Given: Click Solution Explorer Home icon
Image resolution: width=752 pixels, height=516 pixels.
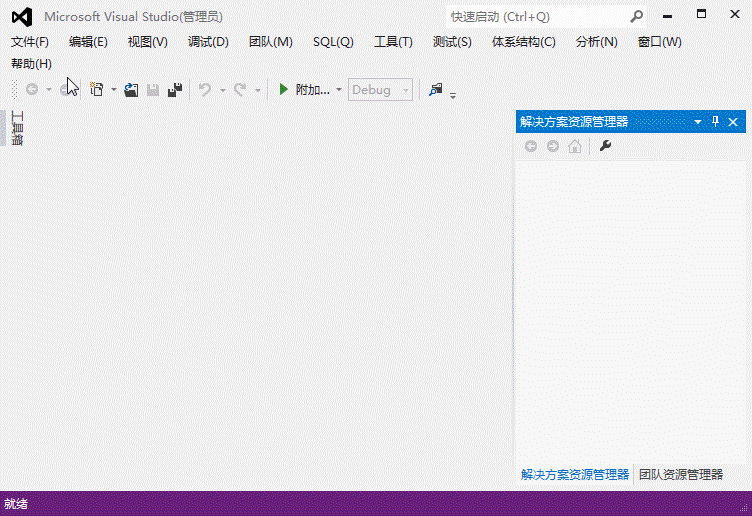Looking at the screenshot, I should (x=575, y=146).
